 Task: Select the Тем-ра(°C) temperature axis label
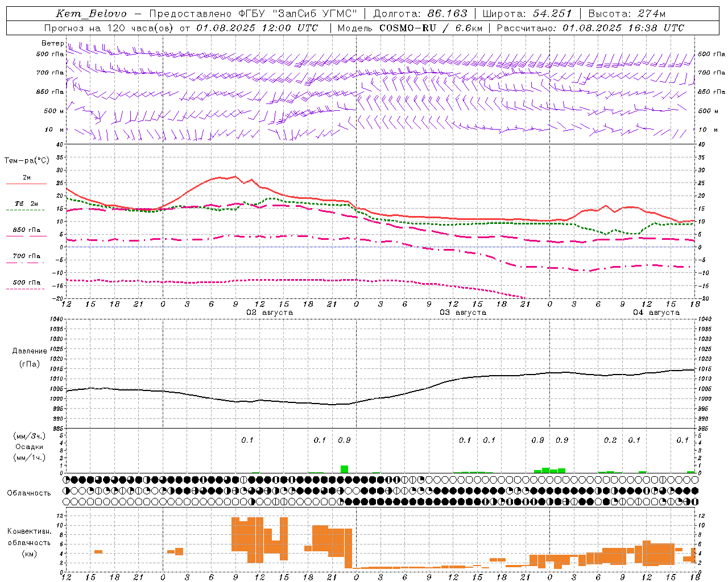click(27, 161)
